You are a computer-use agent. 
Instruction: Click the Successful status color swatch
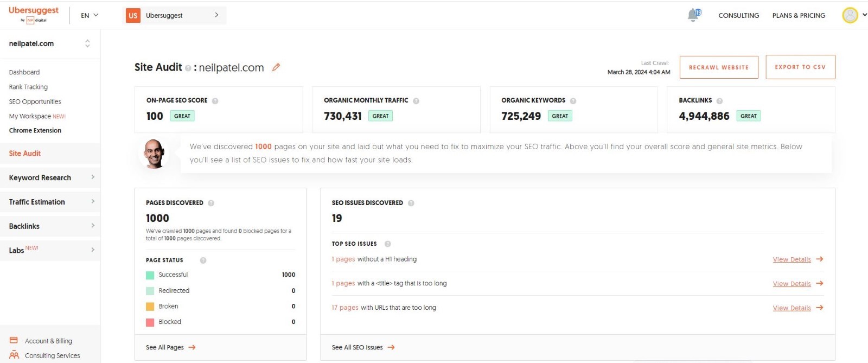coord(150,275)
